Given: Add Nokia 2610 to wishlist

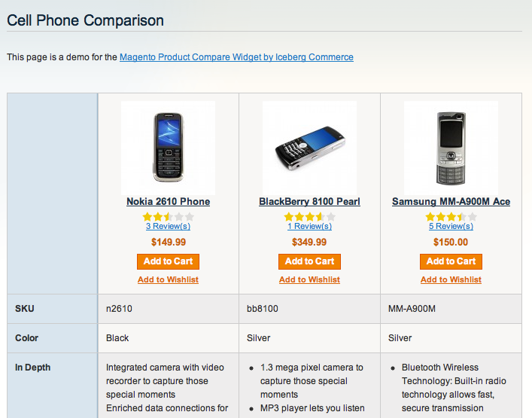Looking at the screenshot, I should (x=168, y=279).
